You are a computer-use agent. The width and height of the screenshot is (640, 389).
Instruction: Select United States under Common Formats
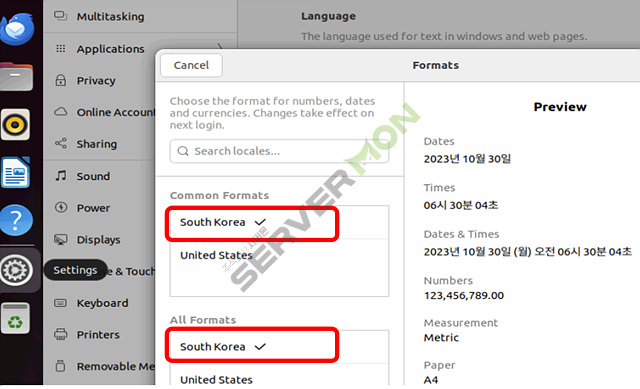pyautogui.click(x=279, y=256)
